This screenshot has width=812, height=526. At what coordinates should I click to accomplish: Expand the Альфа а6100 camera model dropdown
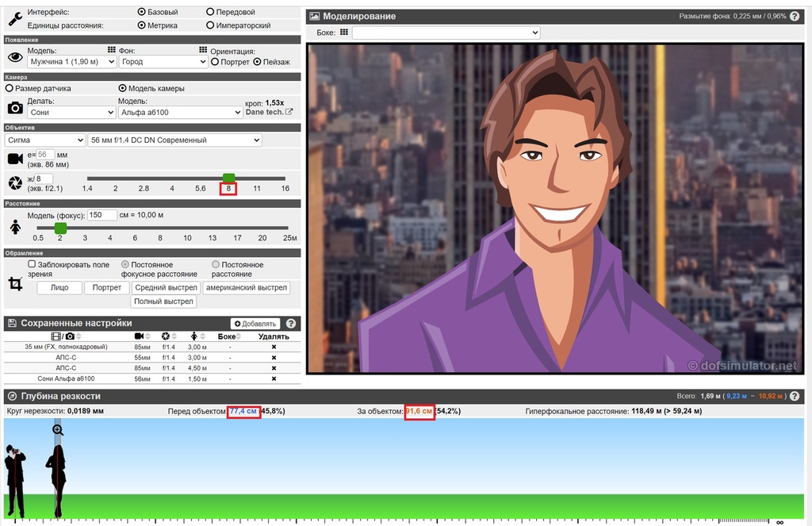point(180,113)
